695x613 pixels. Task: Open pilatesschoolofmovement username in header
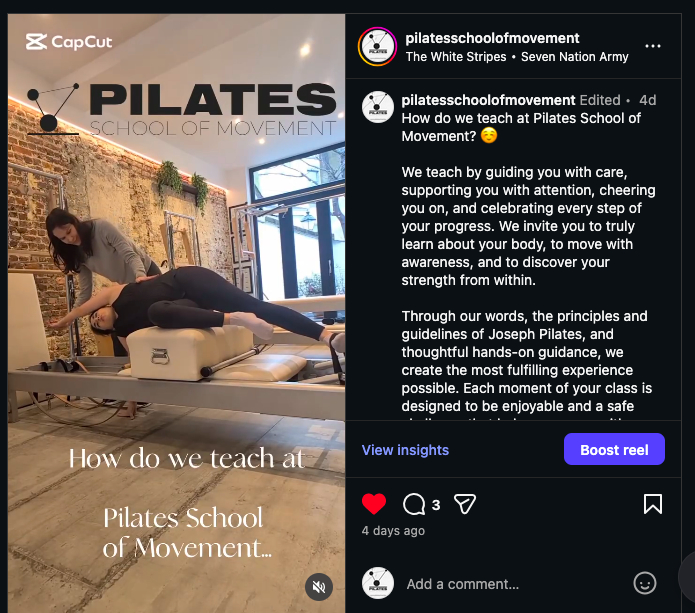coord(492,38)
